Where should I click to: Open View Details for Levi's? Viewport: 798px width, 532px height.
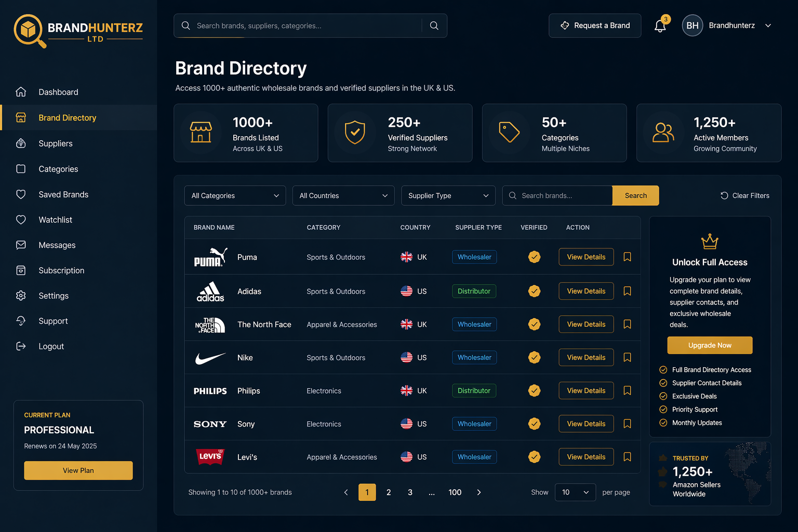(x=586, y=457)
